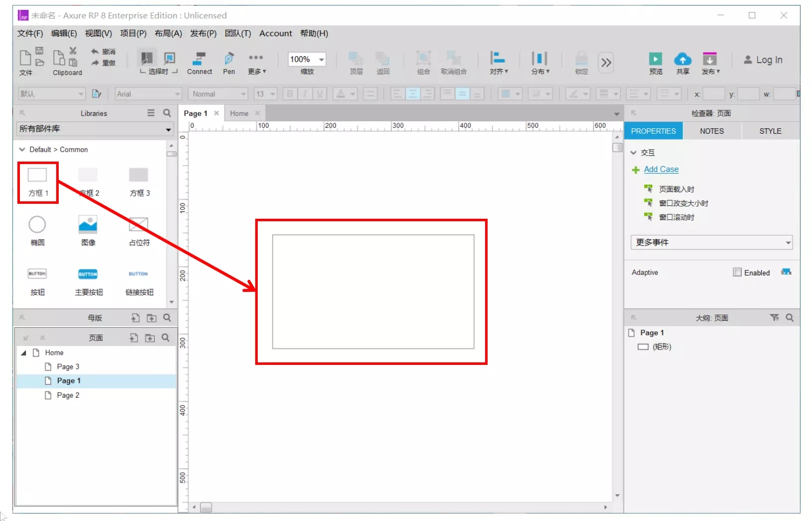Toggle italic text formatting
Screen dimensions: 812x521
coord(304,94)
